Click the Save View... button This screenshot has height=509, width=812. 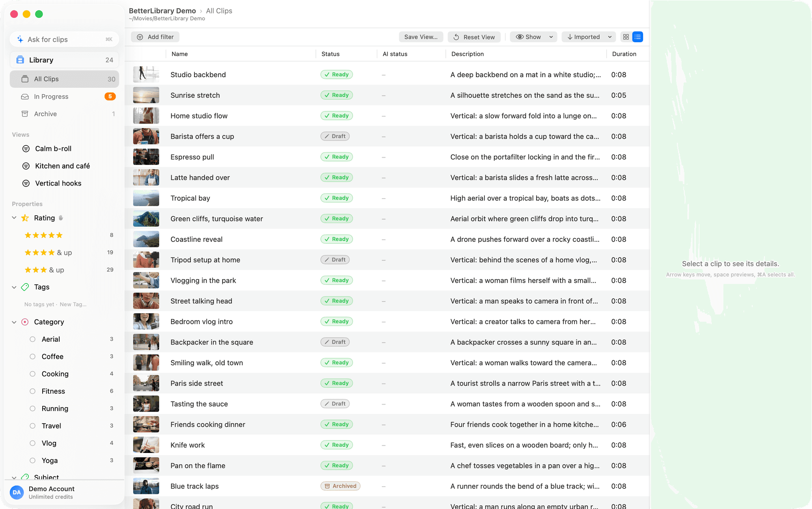point(421,37)
